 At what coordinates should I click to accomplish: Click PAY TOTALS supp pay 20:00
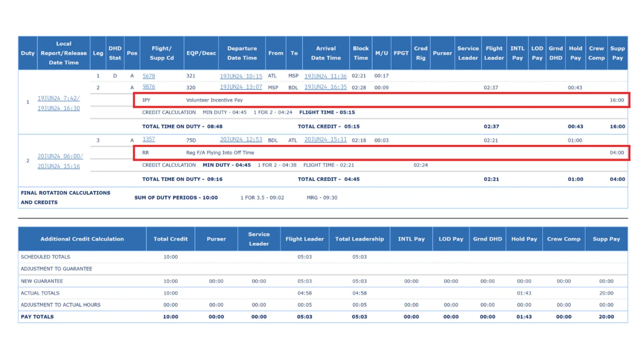[x=606, y=317]
